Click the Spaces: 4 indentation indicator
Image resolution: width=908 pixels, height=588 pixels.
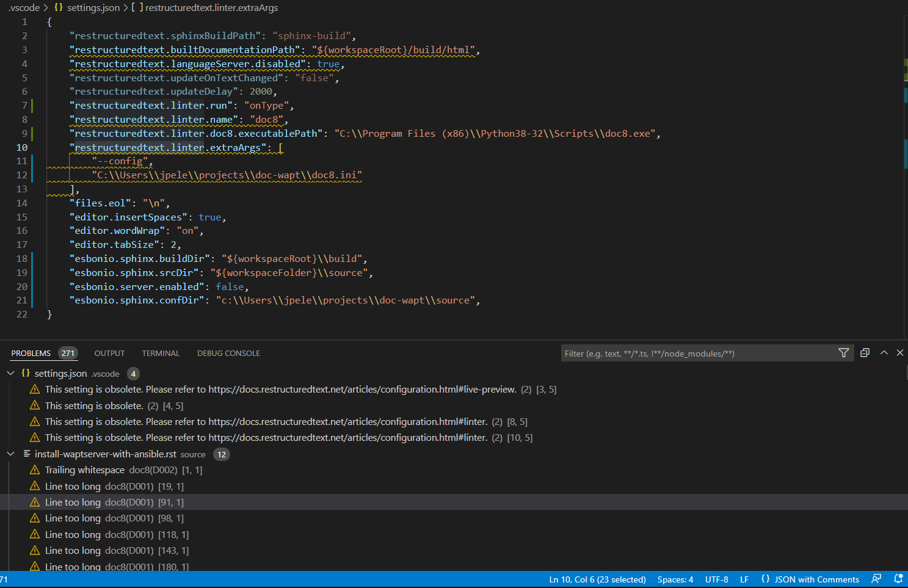675,579
